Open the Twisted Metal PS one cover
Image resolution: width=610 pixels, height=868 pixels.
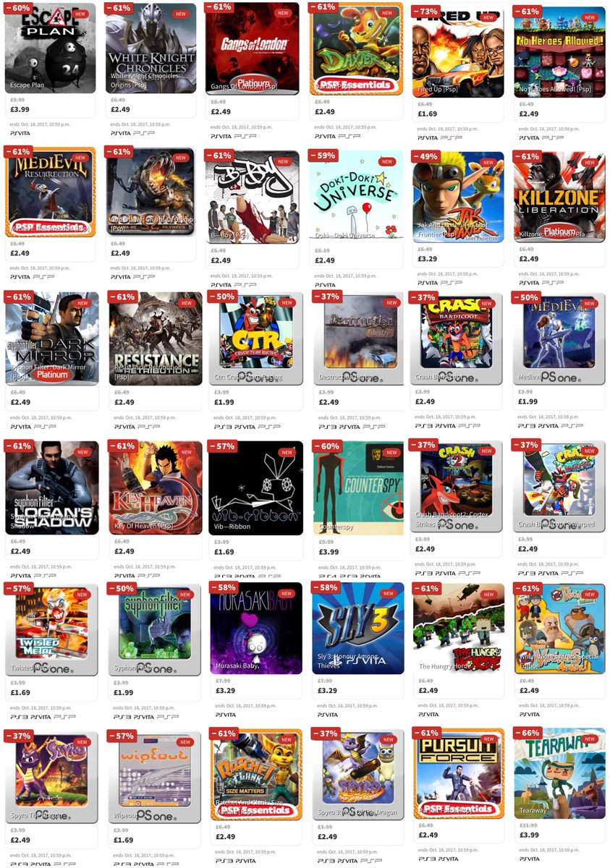click(52, 631)
